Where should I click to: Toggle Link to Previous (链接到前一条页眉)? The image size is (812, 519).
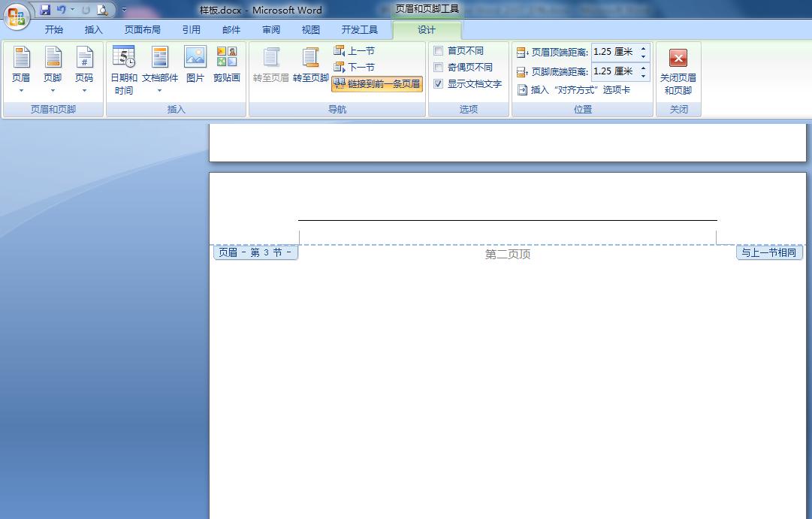[x=377, y=84]
